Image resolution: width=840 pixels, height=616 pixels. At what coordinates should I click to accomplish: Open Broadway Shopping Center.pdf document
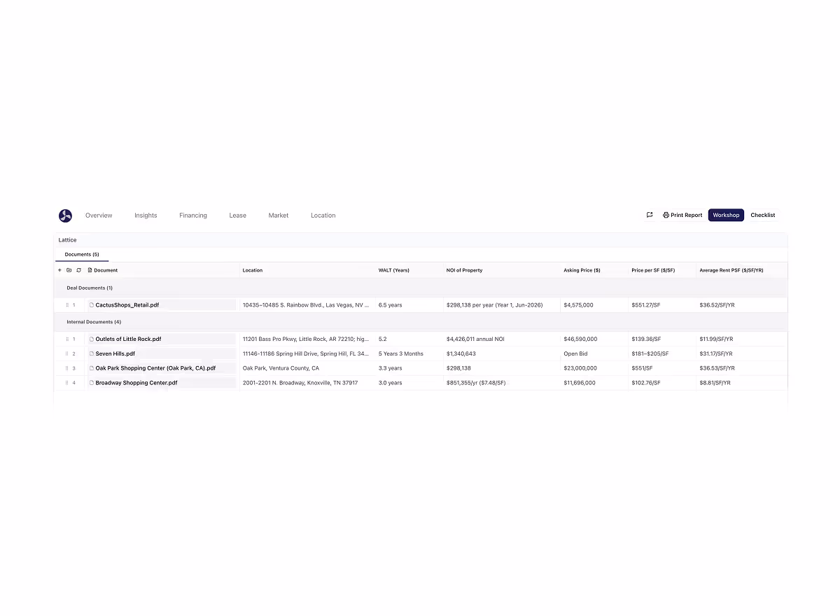pyautogui.click(x=136, y=383)
